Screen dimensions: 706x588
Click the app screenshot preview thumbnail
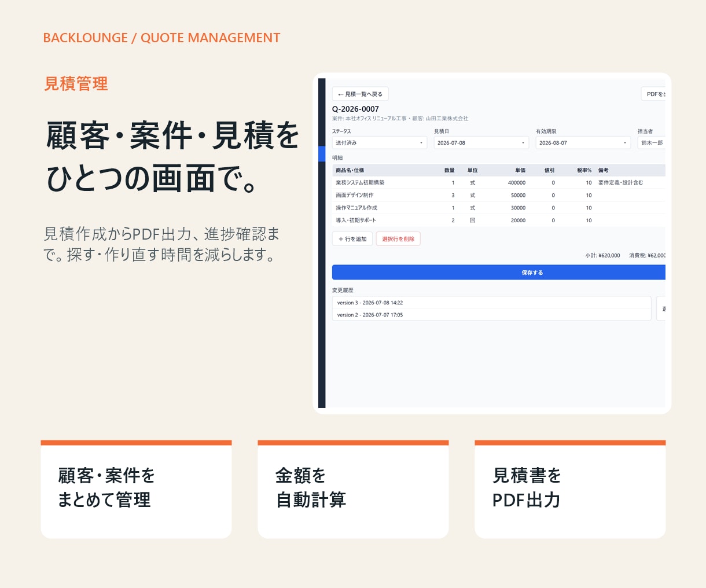[x=492, y=243]
